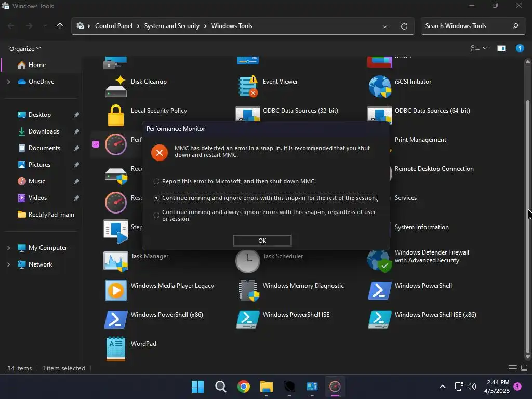Open File Explorer on the taskbar
The height and width of the screenshot is (399, 532).
(x=267, y=387)
